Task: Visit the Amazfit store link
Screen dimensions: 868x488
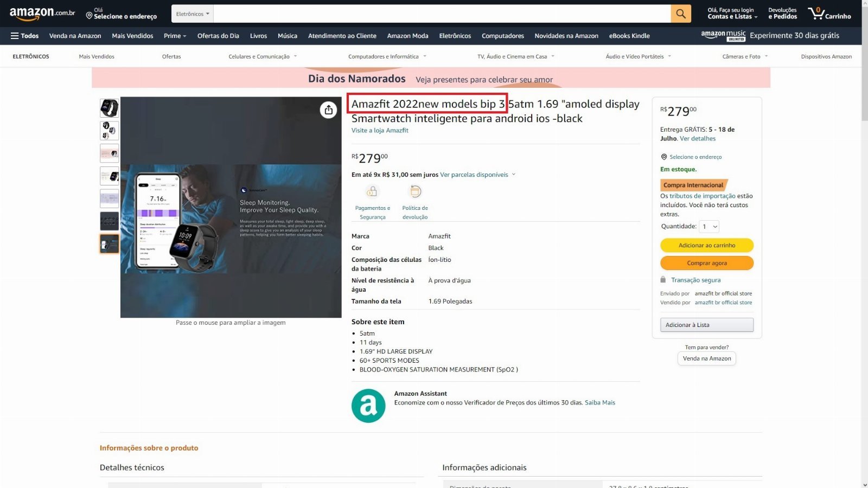Action: click(380, 130)
